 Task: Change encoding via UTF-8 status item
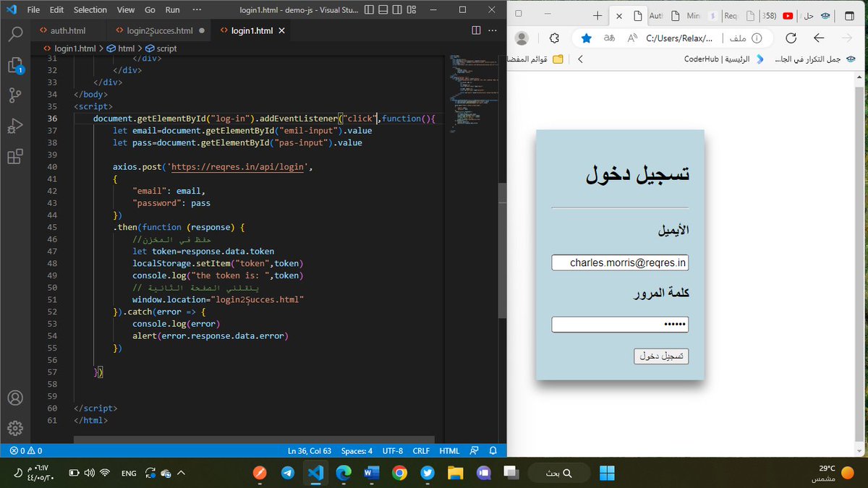click(393, 450)
